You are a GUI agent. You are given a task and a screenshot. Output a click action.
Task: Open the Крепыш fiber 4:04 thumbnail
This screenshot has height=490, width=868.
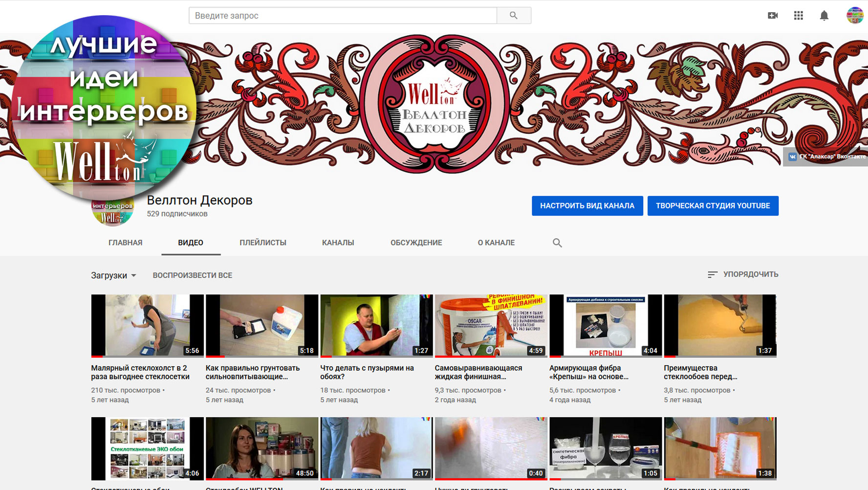click(x=606, y=326)
